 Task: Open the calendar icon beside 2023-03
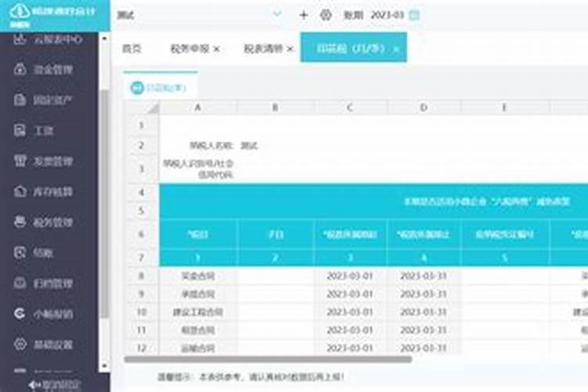[414, 15]
